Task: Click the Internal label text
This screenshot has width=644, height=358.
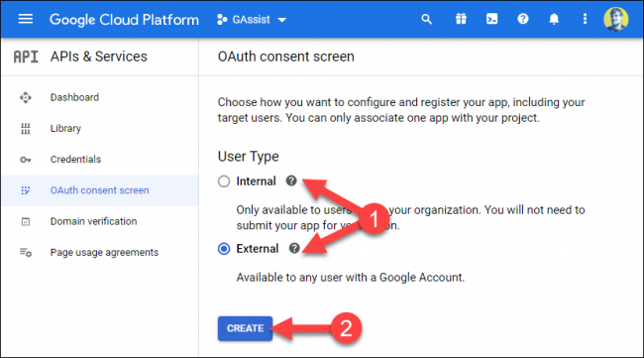Action: click(x=256, y=181)
